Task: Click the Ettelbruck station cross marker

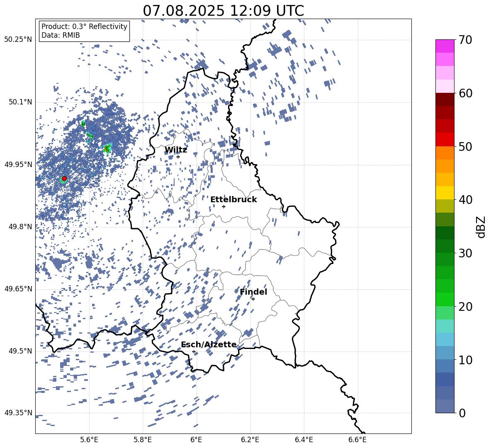Action: [224, 206]
